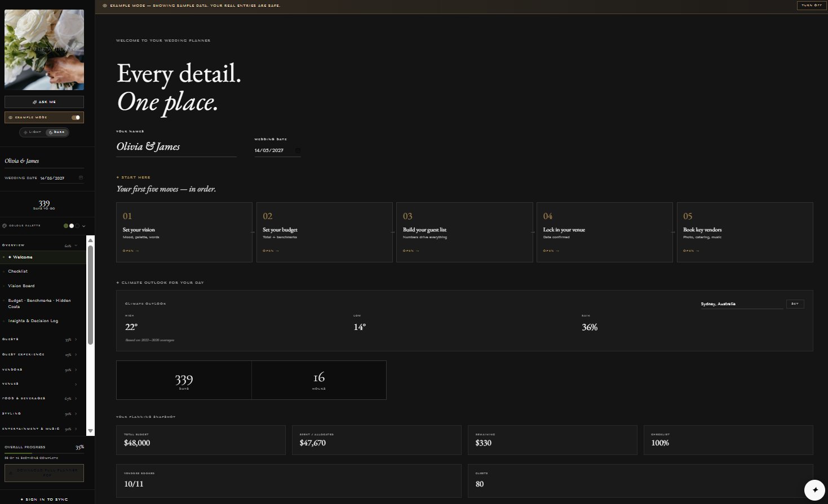Click Download Full Planner PDF button
The image size is (828, 504).
44,473
